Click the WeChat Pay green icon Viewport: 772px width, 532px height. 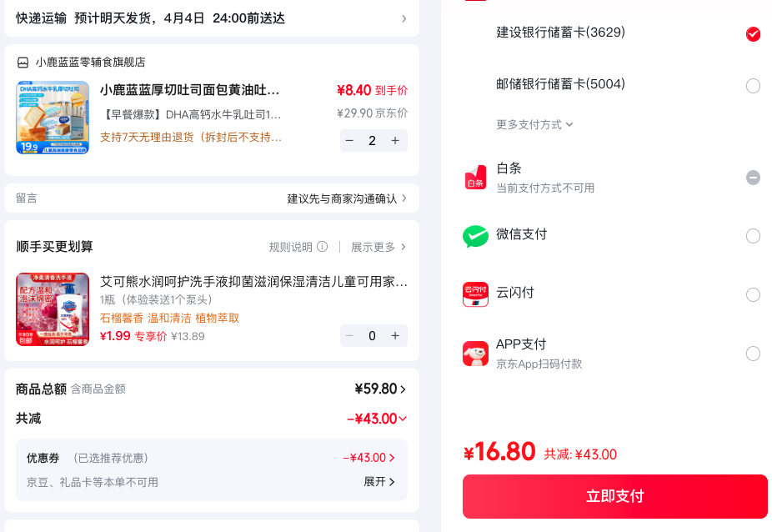click(x=475, y=236)
